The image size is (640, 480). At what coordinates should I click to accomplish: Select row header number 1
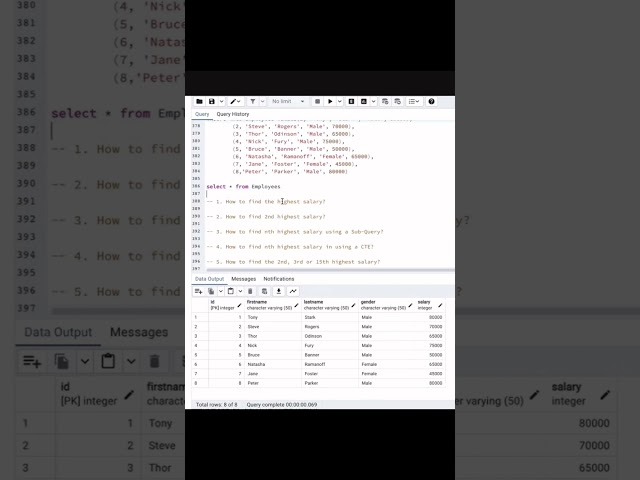200,318
